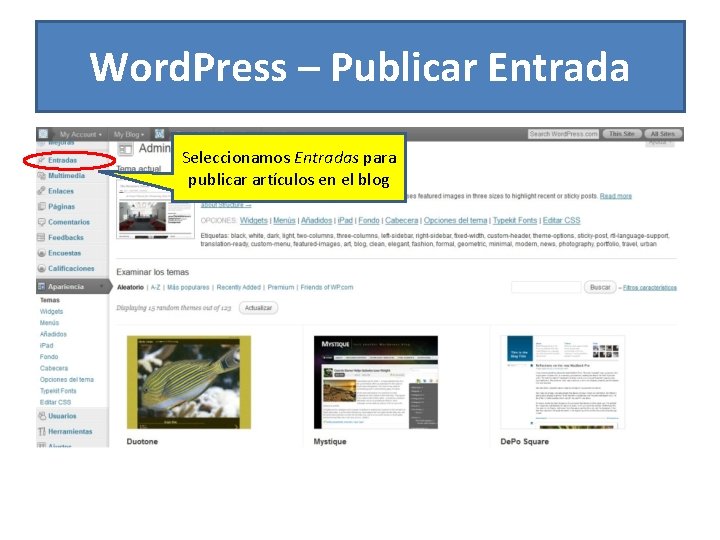This screenshot has width=720, height=540.
Task: Open Calificaciones in the sidebar
Action: pos(71,269)
